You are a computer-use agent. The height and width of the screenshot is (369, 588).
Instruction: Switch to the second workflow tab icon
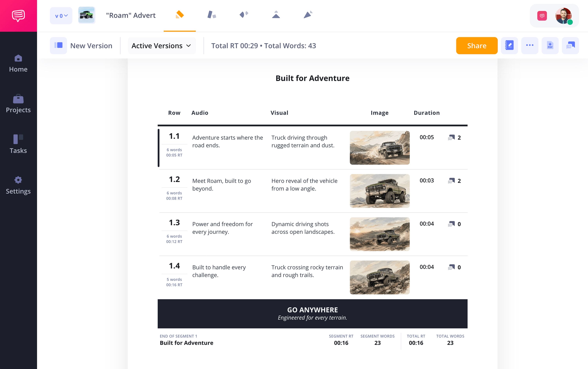point(212,15)
